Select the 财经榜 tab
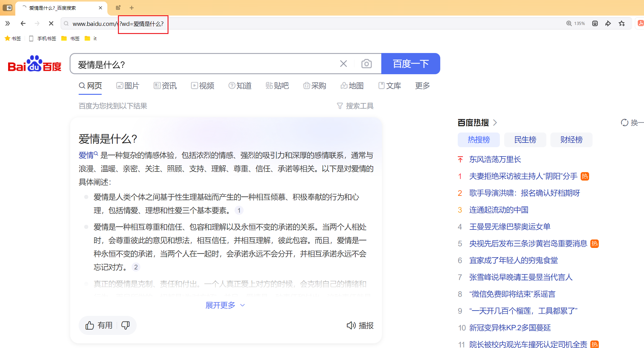644x348 pixels. click(571, 140)
